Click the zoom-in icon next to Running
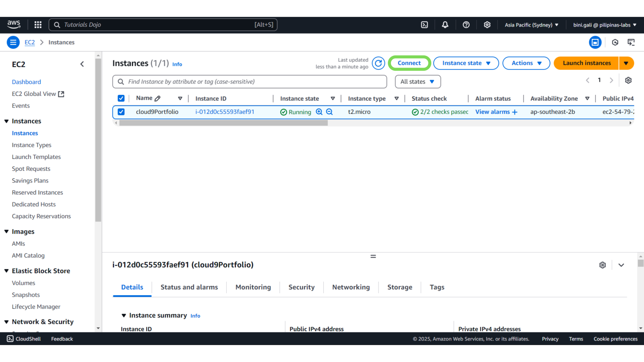The width and height of the screenshot is (644, 362). 319,112
